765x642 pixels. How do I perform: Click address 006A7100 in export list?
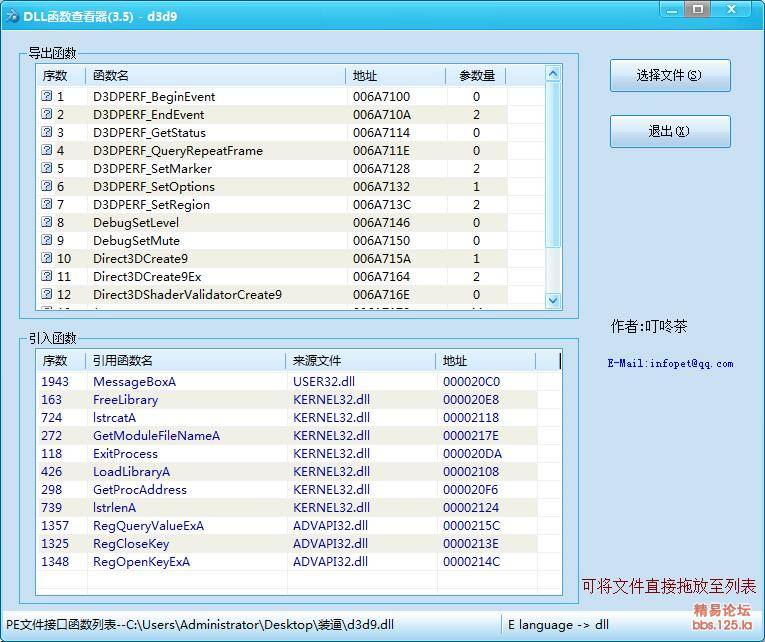(x=382, y=97)
